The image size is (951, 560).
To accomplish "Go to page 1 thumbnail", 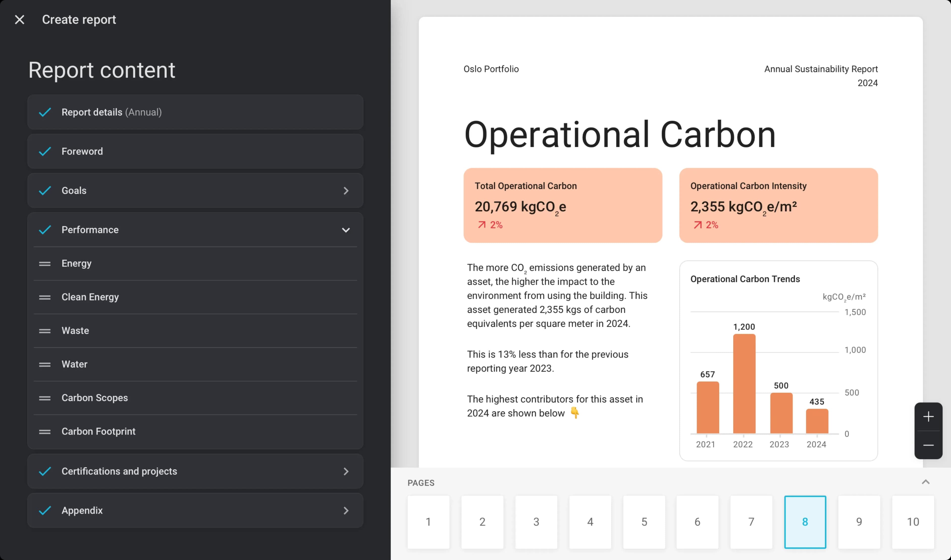I will tap(428, 522).
